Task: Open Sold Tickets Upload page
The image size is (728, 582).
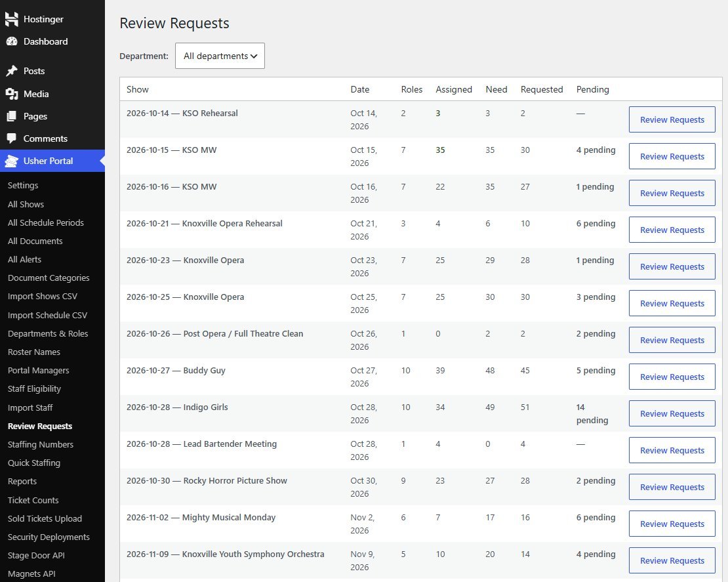Action: coord(45,518)
